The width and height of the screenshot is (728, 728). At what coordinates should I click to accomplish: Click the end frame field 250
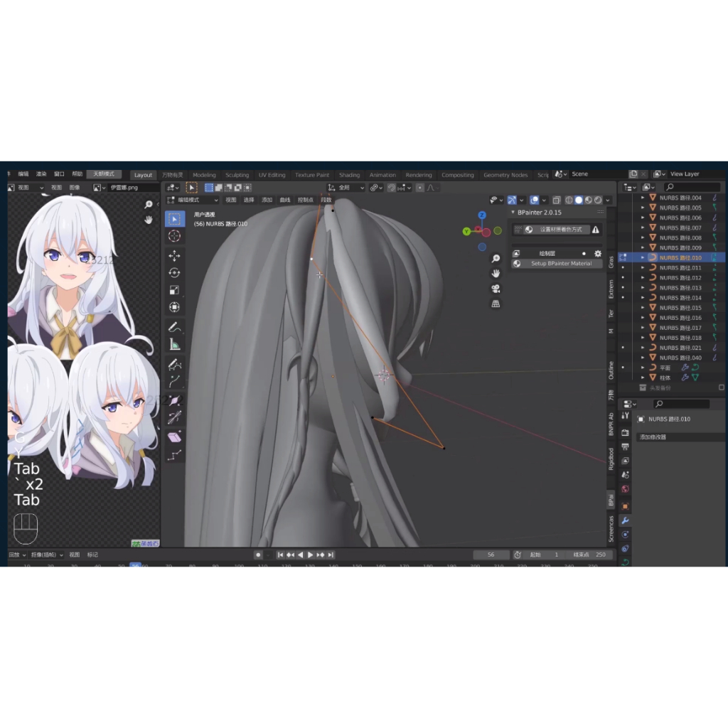click(589, 555)
